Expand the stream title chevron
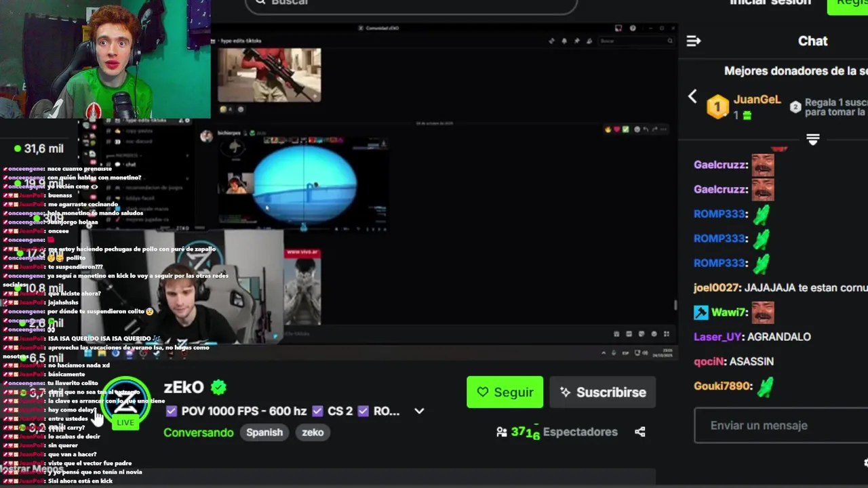Image resolution: width=868 pixels, height=488 pixels. coord(419,411)
